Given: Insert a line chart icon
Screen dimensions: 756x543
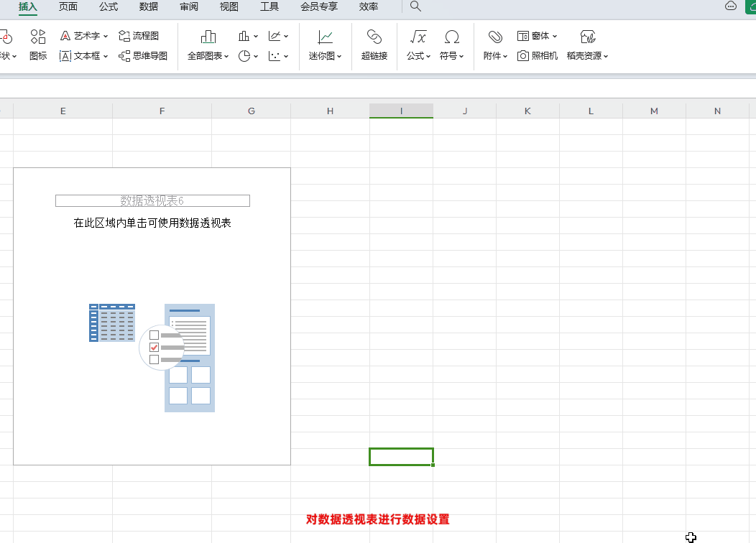Looking at the screenshot, I should 275,36.
